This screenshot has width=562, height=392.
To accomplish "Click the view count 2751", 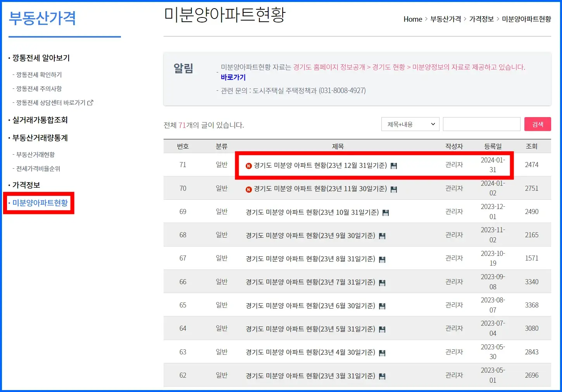I will pos(532,188).
